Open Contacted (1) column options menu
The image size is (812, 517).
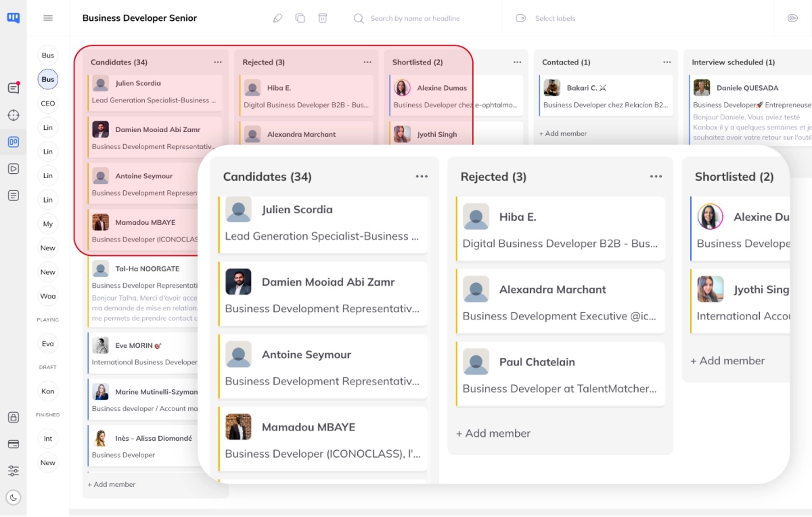pyautogui.click(x=667, y=62)
